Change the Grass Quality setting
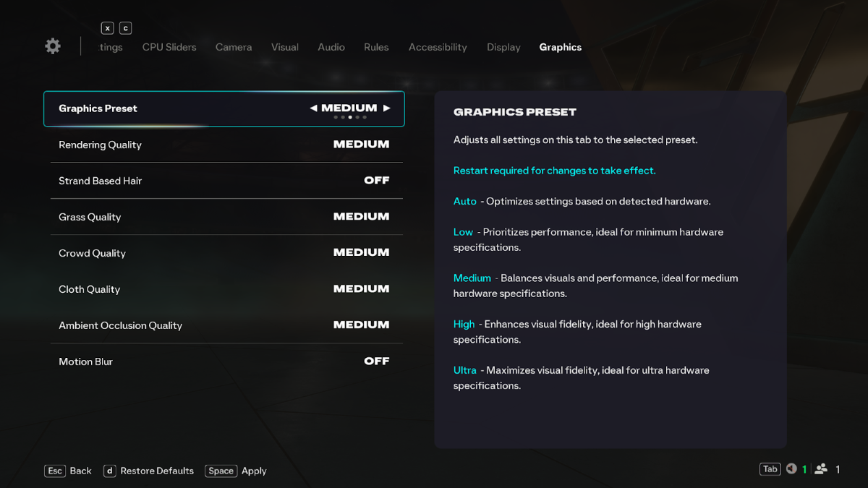Image resolution: width=868 pixels, height=488 pixels. [x=361, y=217]
